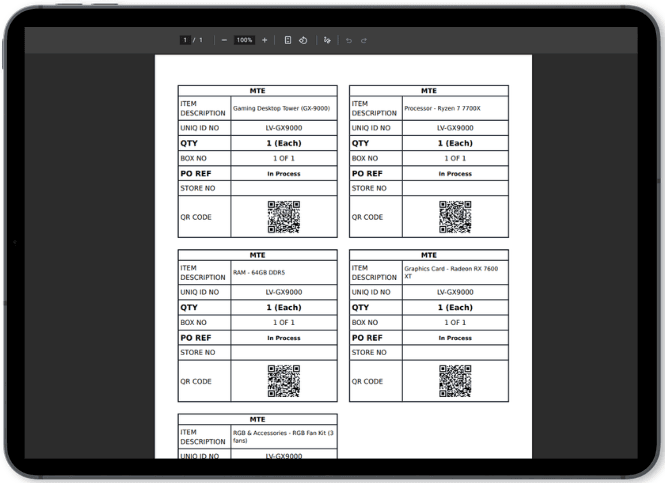Click 'In Process' in the RAM label
This screenshot has height=483, width=665.
(284, 338)
